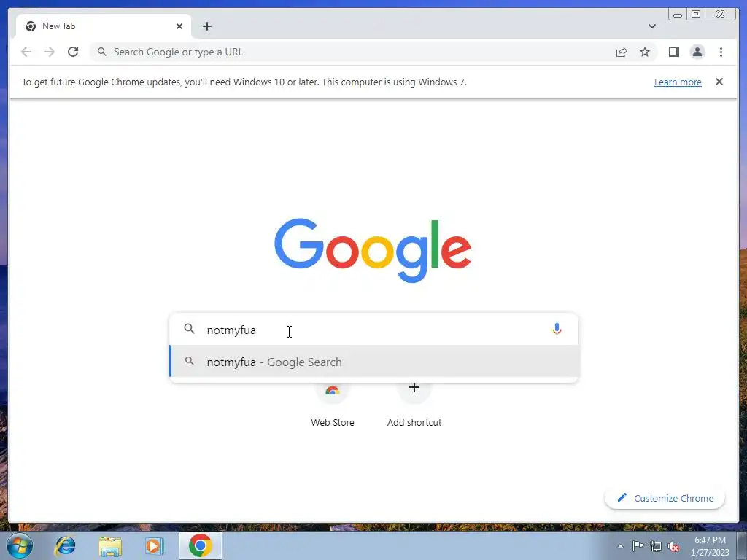The image size is (747, 560).
Task: Dismiss the Windows 7 update notice
Action: pyautogui.click(x=719, y=82)
